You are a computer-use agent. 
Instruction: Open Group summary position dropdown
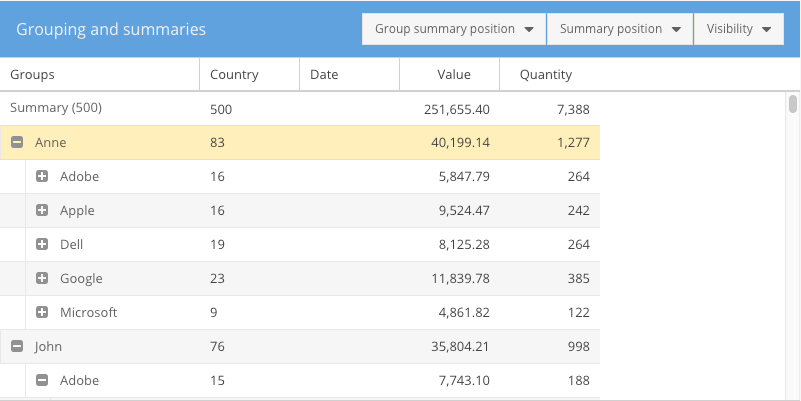454,29
